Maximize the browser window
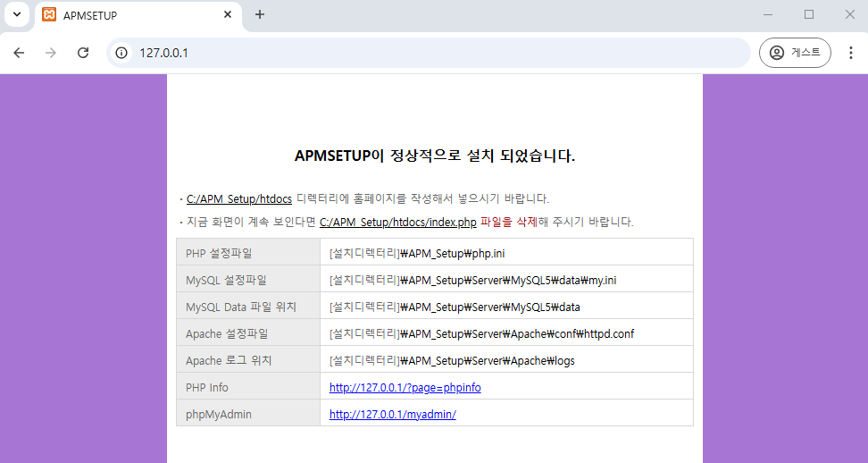868x463 pixels. pyautogui.click(x=809, y=15)
